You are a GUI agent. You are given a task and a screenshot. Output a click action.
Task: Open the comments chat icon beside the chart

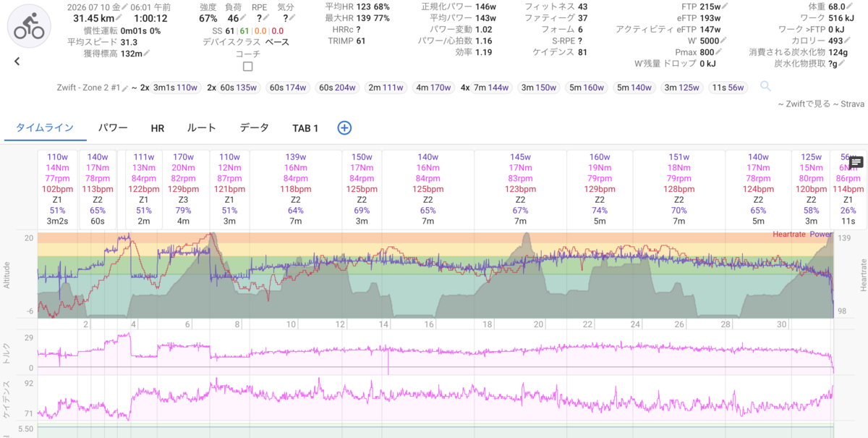(x=856, y=162)
